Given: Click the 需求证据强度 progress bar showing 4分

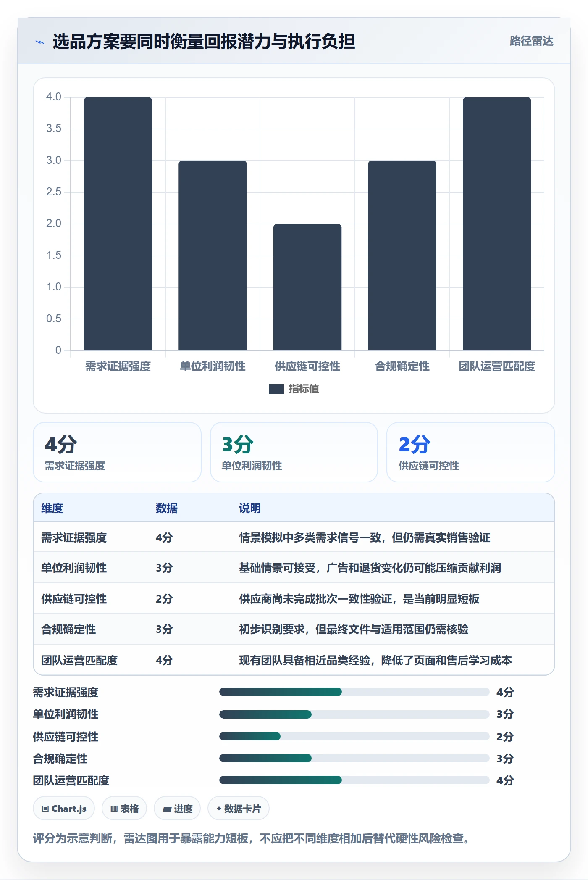Looking at the screenshot, I should pos(354,692).
